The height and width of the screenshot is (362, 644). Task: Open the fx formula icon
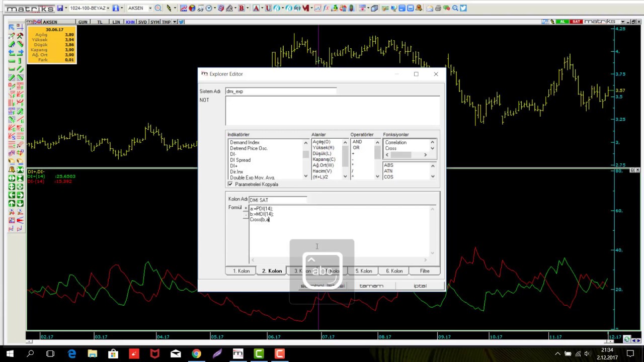coord(326,8)
